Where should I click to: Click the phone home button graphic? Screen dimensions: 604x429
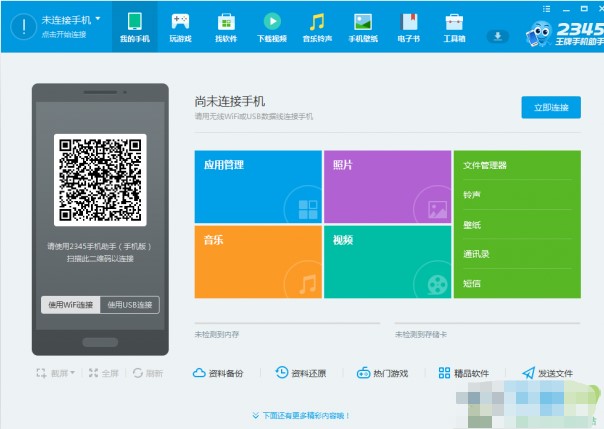[100, 342]
